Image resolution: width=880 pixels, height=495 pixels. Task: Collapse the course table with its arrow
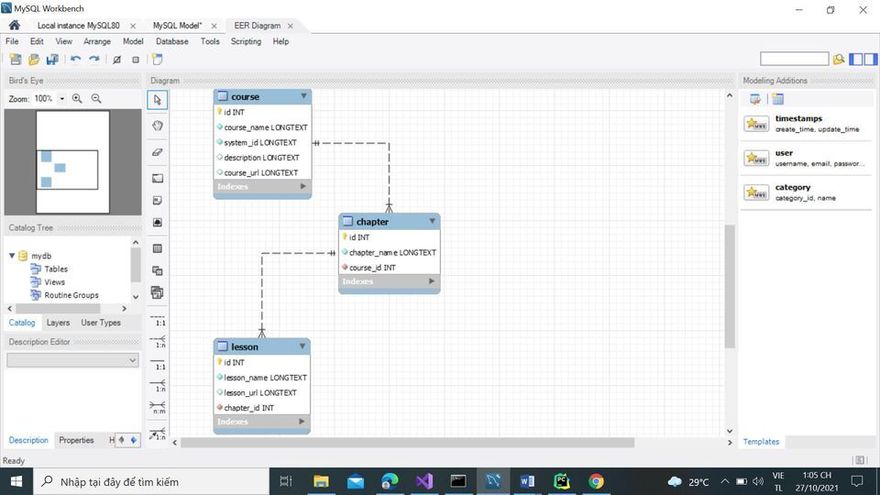pos(303,97)
